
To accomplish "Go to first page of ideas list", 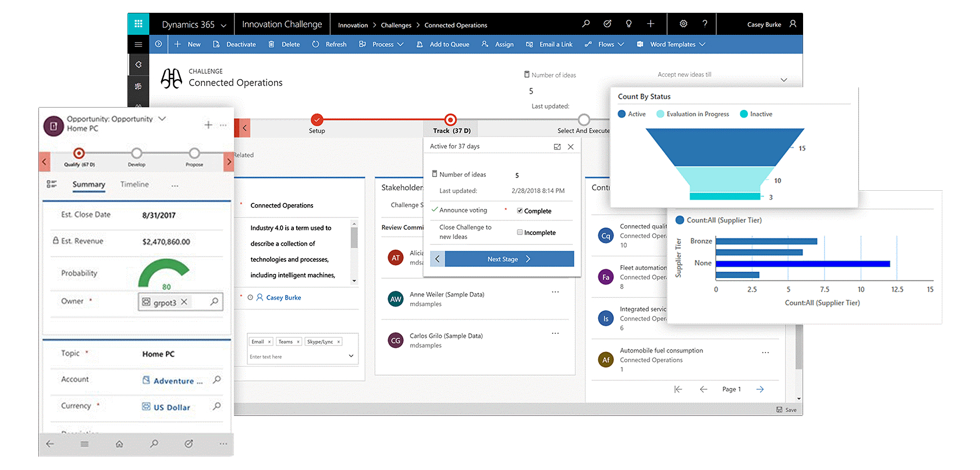I will [x=678, y=389].
